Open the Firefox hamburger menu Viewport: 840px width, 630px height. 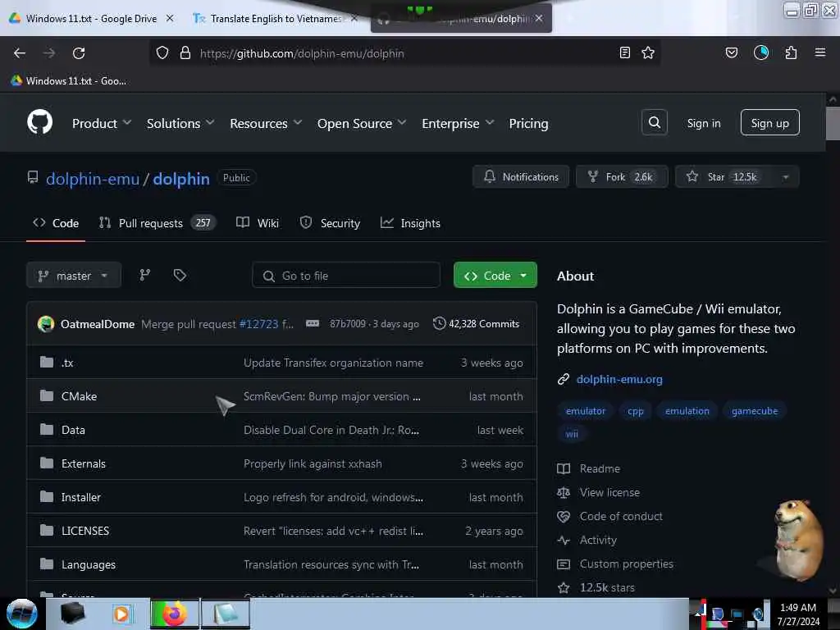coord(819,52)
